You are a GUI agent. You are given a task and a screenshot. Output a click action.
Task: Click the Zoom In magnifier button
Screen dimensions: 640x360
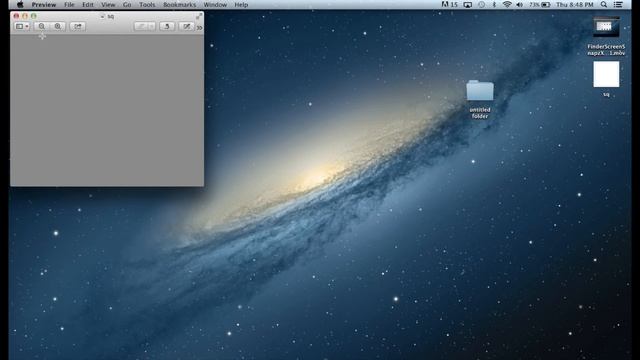pos(58,27)
